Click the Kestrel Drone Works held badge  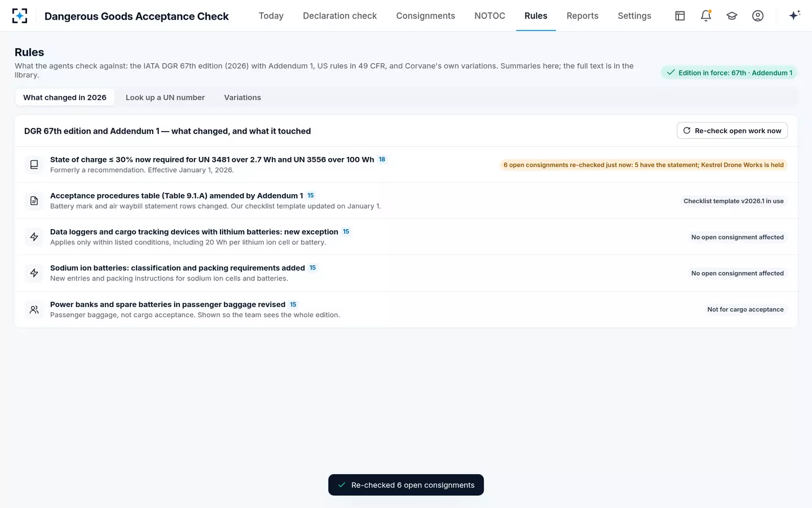[643, 165]
